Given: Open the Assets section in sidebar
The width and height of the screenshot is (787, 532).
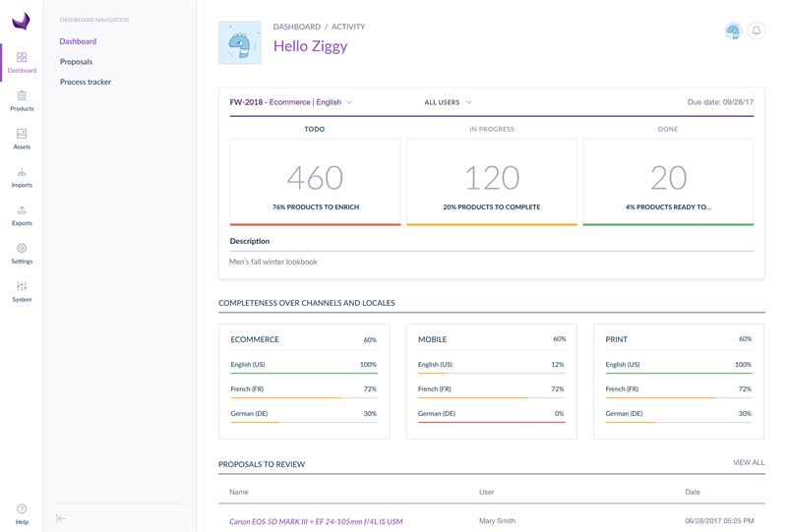Looking at the screenshot, I should point(22,139).
